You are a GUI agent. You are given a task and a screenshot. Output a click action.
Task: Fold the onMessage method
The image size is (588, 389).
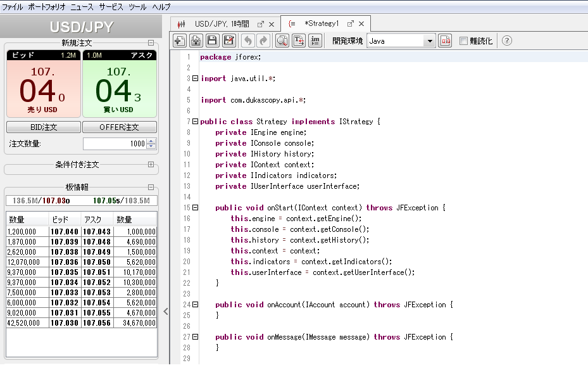195,337
